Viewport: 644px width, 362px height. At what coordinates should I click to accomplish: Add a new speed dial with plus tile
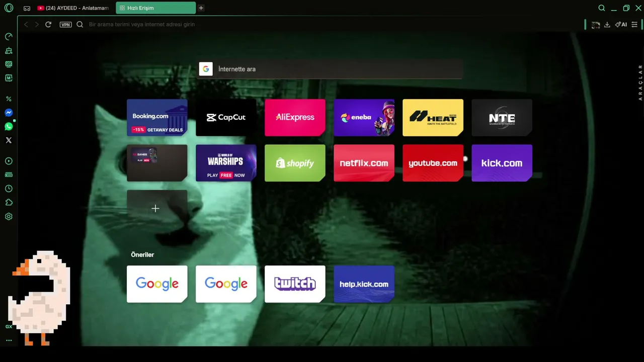point(157,208)
